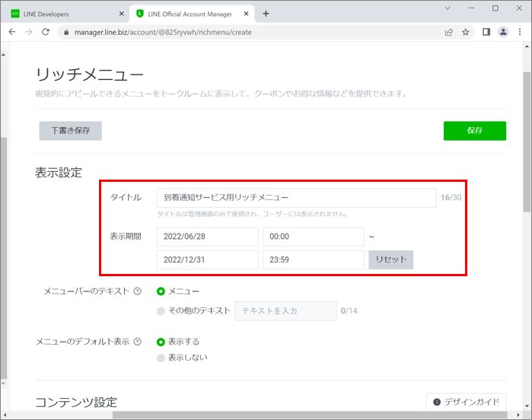Click the 下書き保存 button

(71, 131)
